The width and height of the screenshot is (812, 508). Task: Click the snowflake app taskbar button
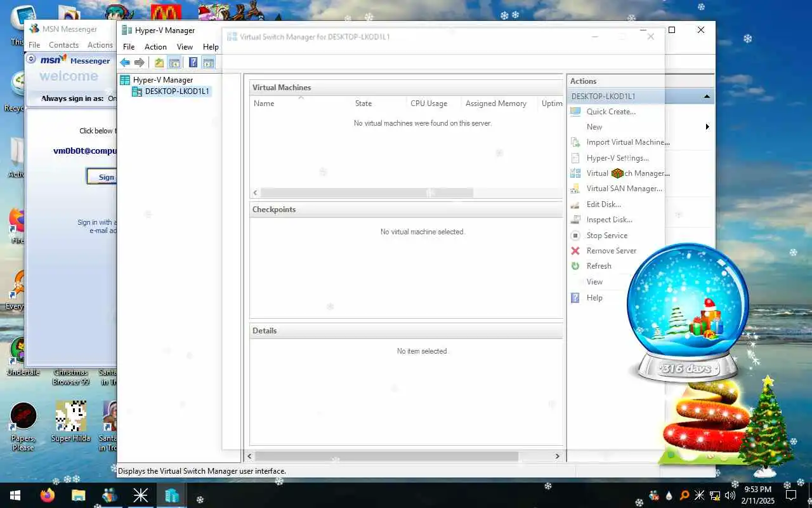(140, 495)
